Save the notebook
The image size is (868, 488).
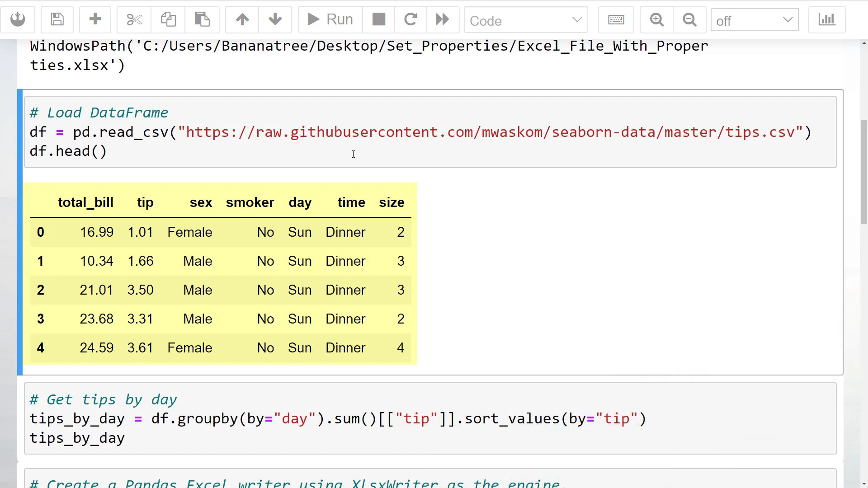57,19
